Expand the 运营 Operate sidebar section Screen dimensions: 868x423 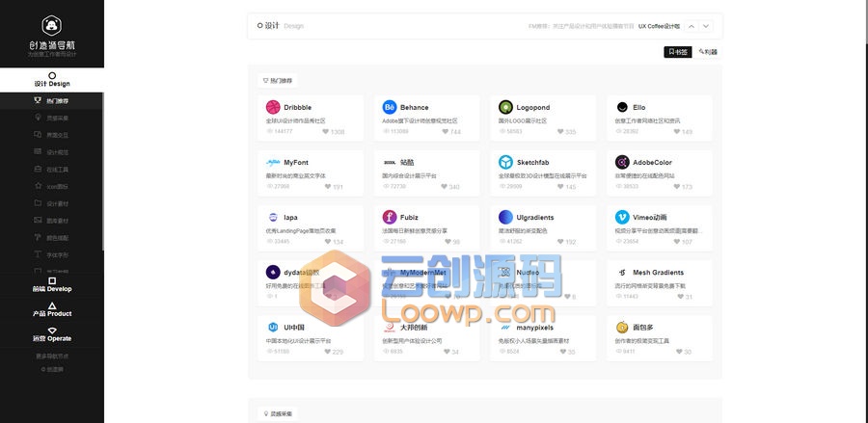click(x=52, y=334)
